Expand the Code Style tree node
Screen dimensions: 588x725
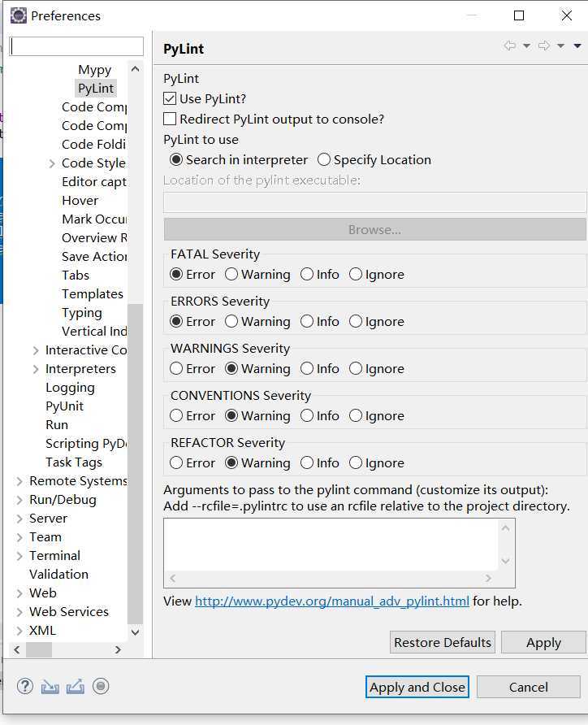click(x=52, y=163)
